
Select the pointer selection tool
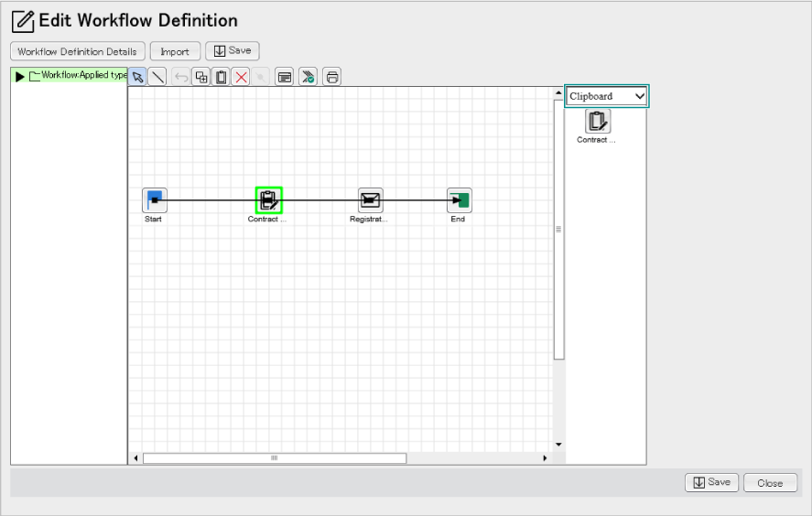(x=137, y=77)
